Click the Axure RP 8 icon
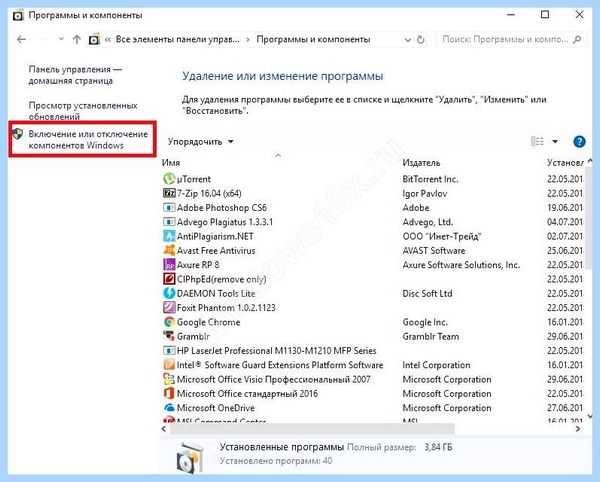This screenshot has height=482, width=600. pyautogui.click(x=169, y=265)
